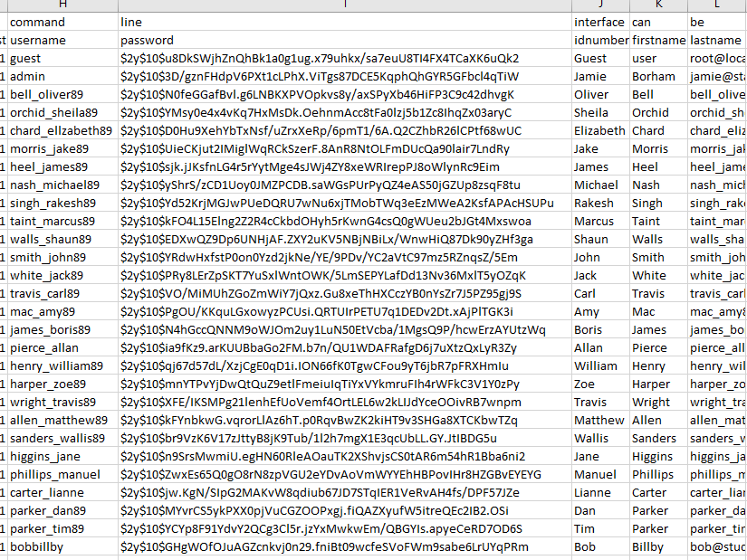Select the 'firstname' header cell
747x560 pixels.
click(x=658, y=40)
